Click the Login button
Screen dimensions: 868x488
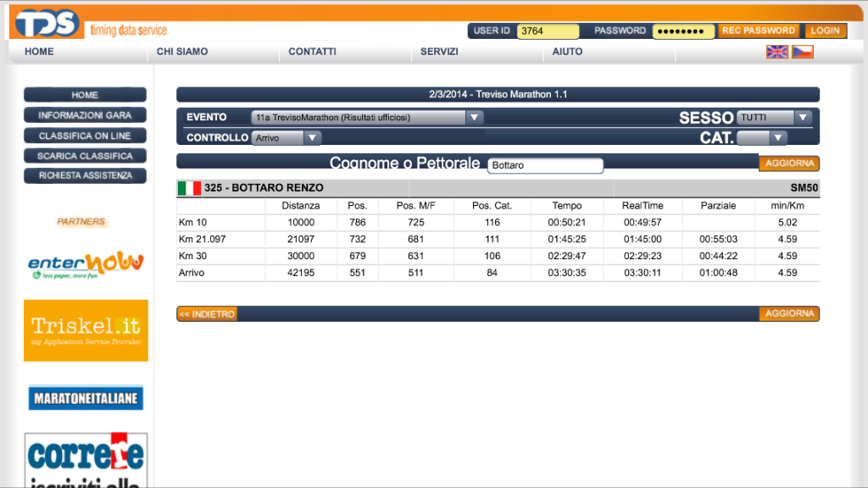tap(826, 31)
